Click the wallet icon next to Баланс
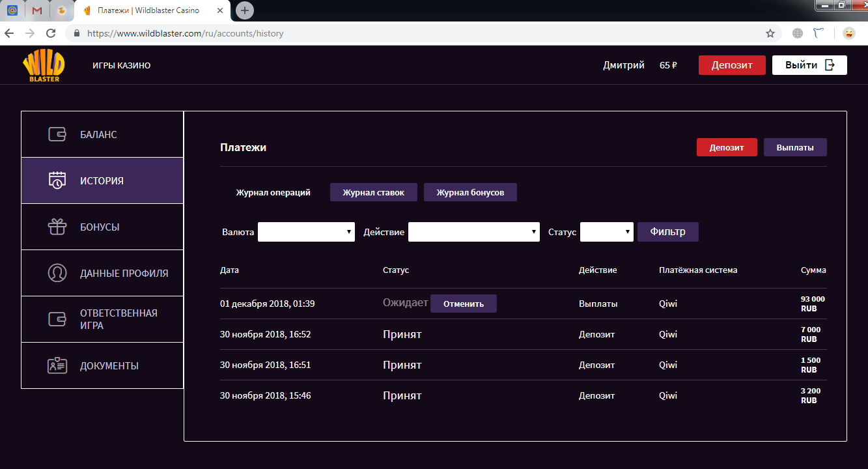 (57, 135)
